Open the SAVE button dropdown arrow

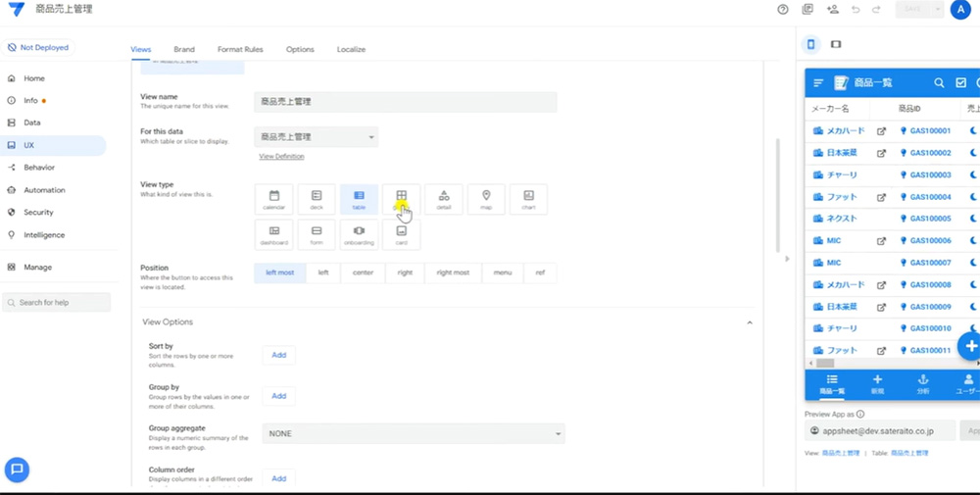pos(938,10)
